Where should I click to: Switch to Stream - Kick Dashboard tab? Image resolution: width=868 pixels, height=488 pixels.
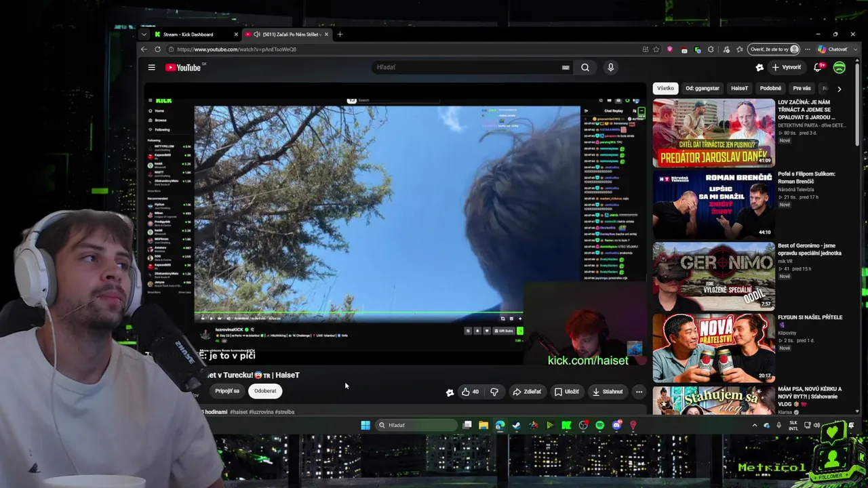(x=195, y=35)
